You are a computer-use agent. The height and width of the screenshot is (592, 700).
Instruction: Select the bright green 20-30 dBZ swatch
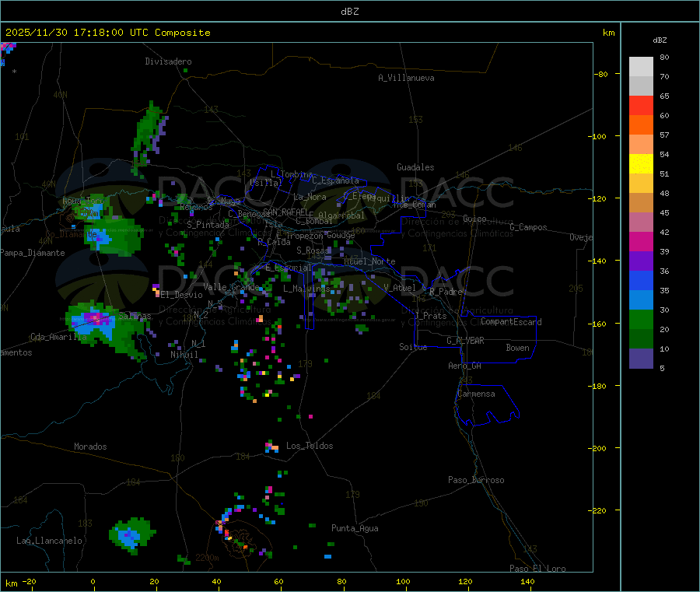641,319
